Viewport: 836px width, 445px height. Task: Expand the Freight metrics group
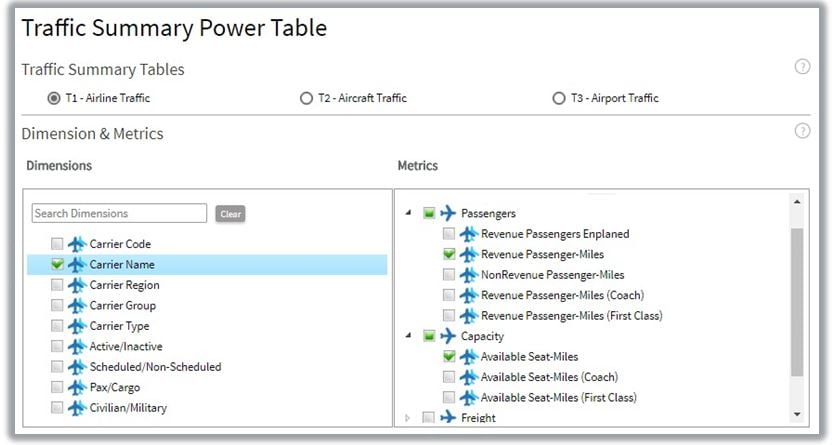408,418
